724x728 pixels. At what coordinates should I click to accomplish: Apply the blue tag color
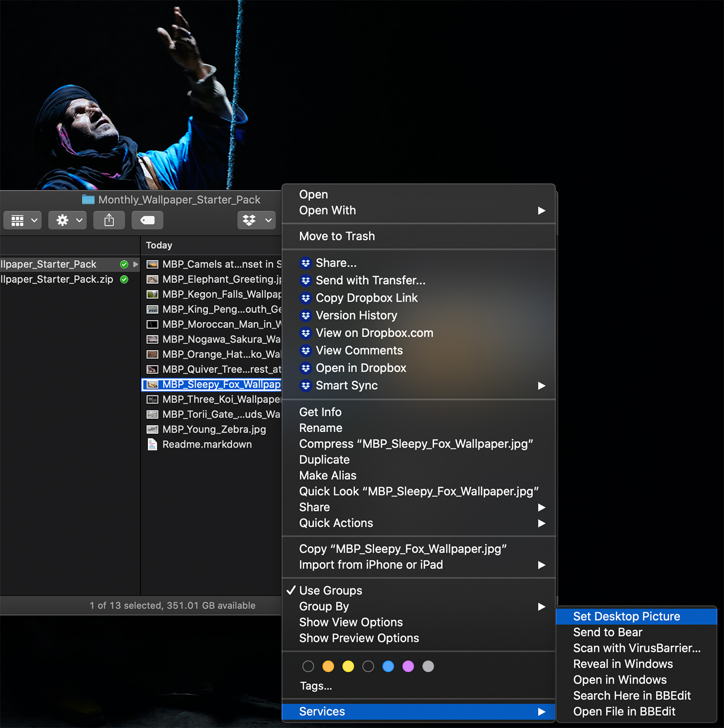pyautogui.click(x=388, y=666)
